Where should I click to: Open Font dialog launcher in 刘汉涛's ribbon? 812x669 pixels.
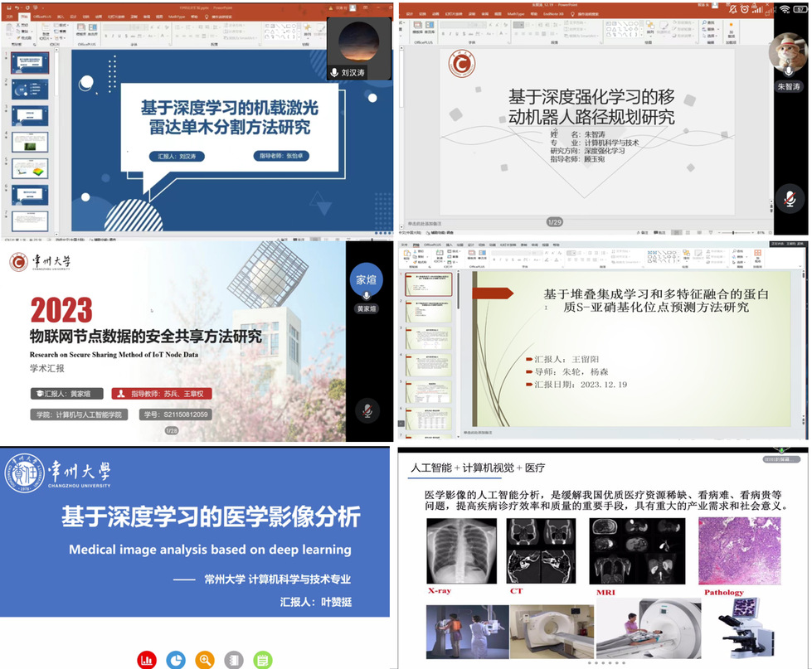tap(169, 45)
